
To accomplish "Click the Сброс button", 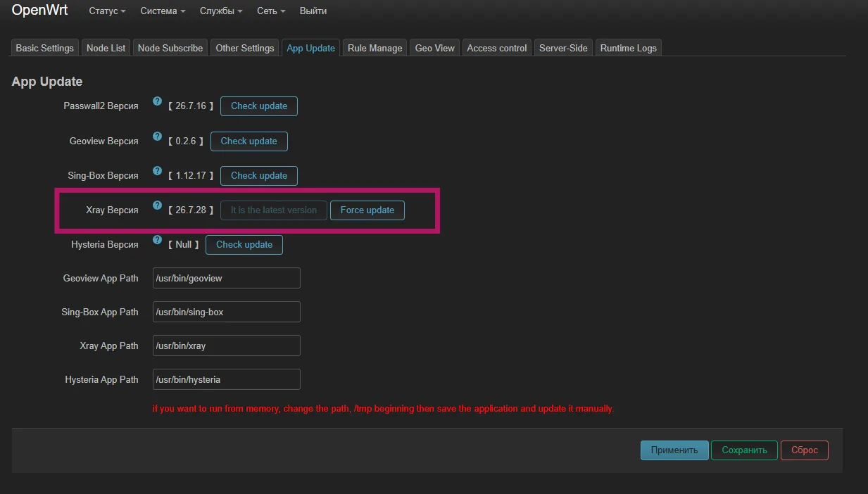I will tap(805, 450).
